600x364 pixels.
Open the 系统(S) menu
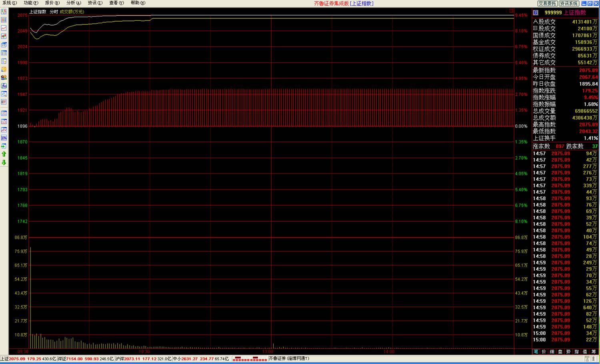click(10, 3)
